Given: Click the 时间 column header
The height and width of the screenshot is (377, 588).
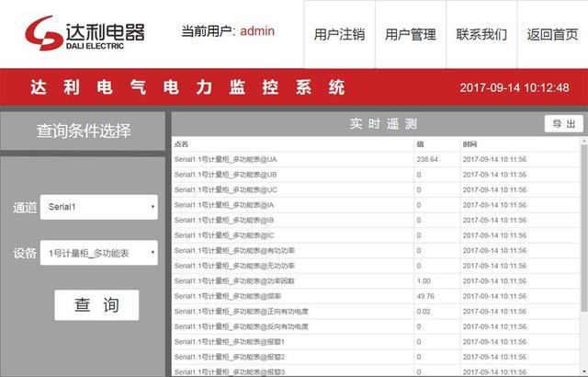Looking at the screenshot, I should [x=470, y=144].
